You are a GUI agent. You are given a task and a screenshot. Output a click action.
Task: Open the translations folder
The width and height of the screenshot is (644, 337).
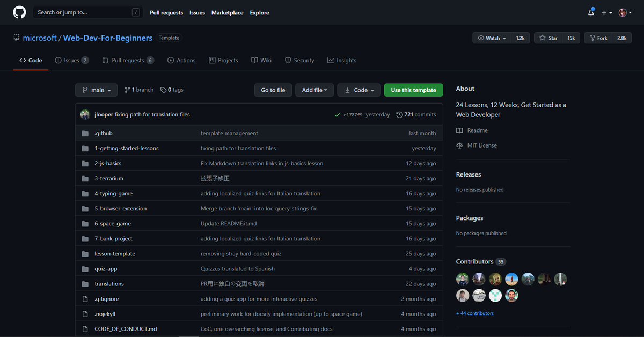coord(109,283)
